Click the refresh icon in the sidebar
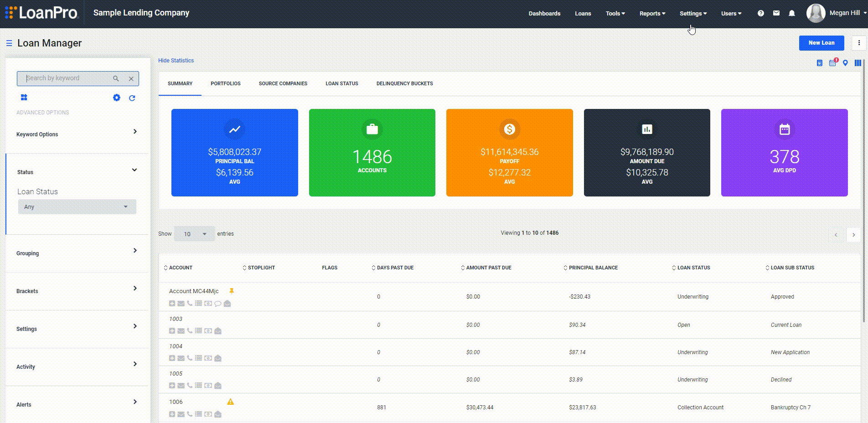This screenshot has height=423, width=868. (132, 98)
